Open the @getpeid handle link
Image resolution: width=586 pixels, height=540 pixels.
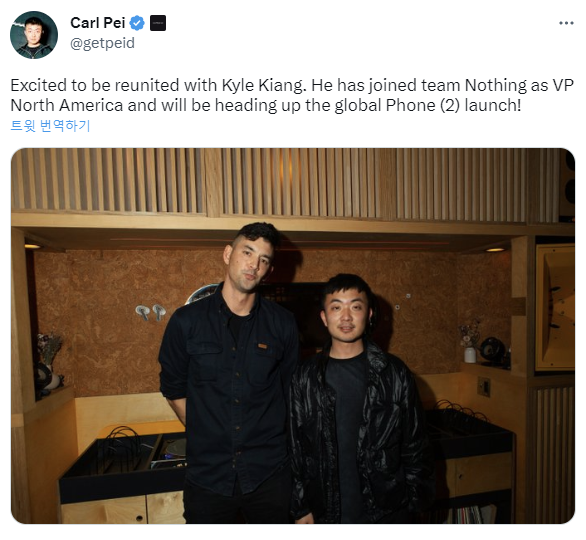[102, 43]
